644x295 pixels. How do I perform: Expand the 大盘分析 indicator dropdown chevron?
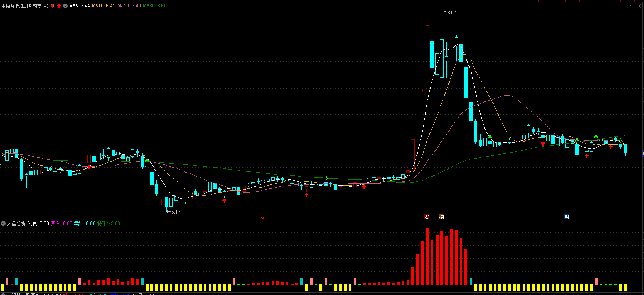coord(3,223)
